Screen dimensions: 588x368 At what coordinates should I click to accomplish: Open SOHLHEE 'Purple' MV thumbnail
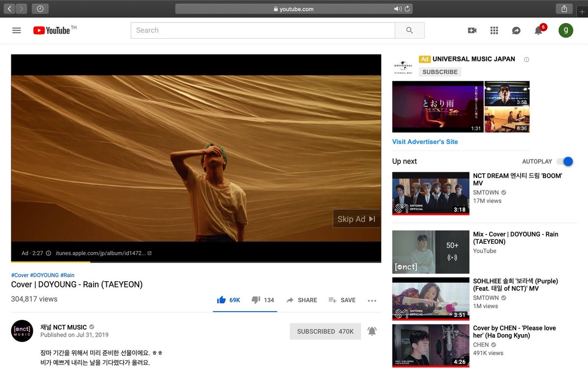(431, 299)
